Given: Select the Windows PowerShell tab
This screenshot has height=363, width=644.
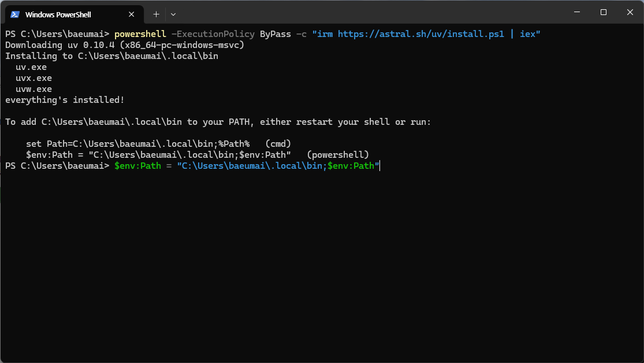Looking at the screenshot, I should click(75, 14).
